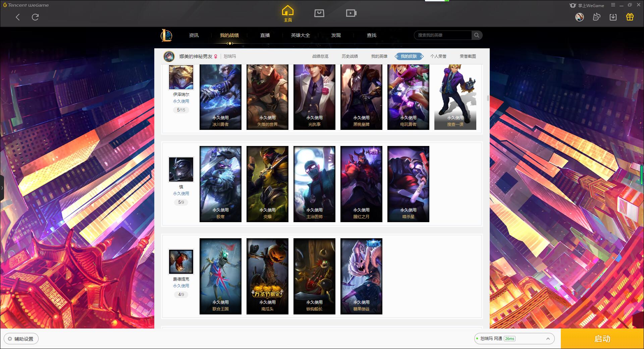644x349 pixels.
Task: Switch to 我的英雄 sub-tab
Action: [379, 56]
